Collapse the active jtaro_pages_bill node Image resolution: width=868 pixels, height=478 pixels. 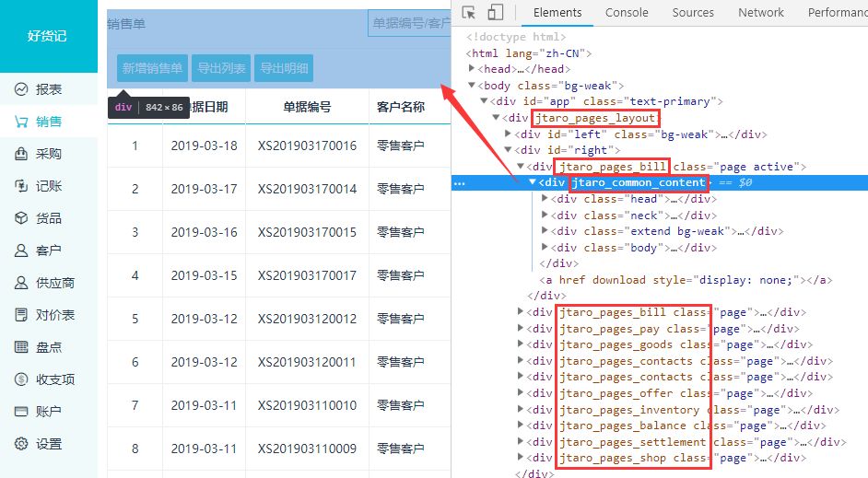click(x=521, y=166)
